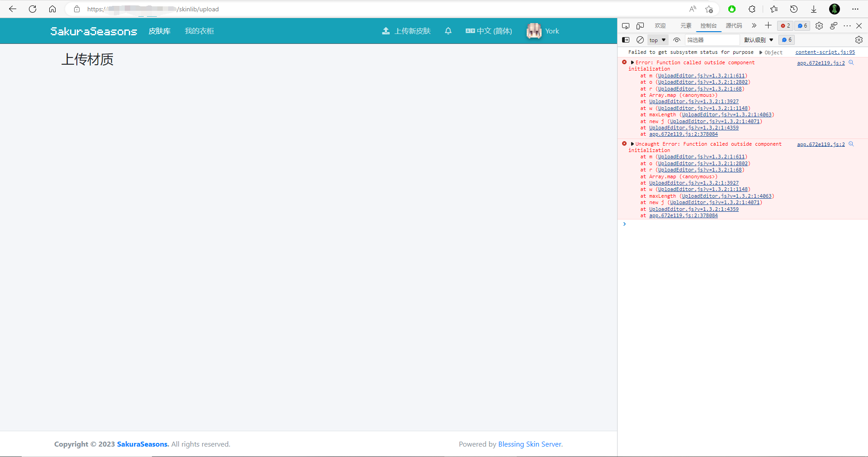Screen dimensions: 868x457
Task: Open the Favorites list icon
Action: tap(774, 9)
